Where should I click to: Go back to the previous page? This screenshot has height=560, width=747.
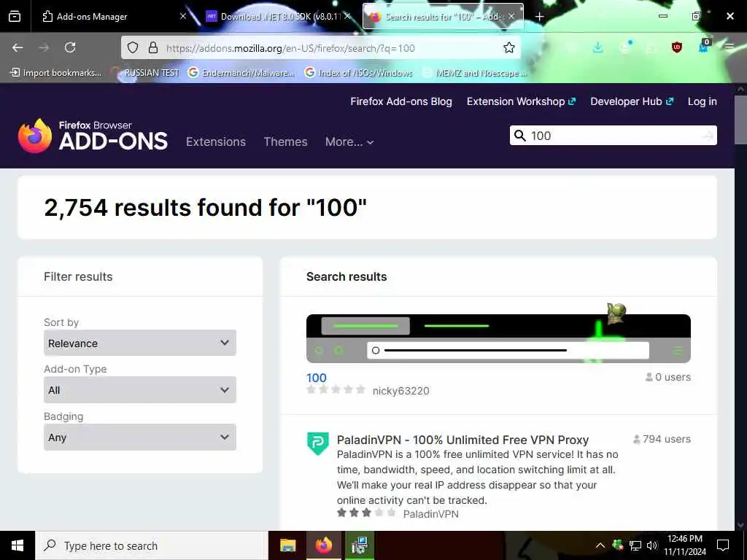(x=18, y=47)
